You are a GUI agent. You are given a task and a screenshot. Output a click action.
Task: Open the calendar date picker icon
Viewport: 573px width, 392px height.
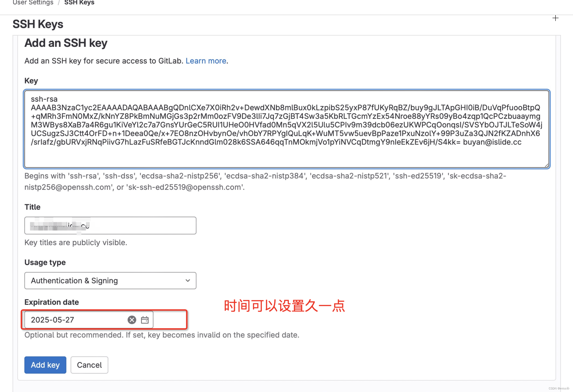tap(145, 320)
